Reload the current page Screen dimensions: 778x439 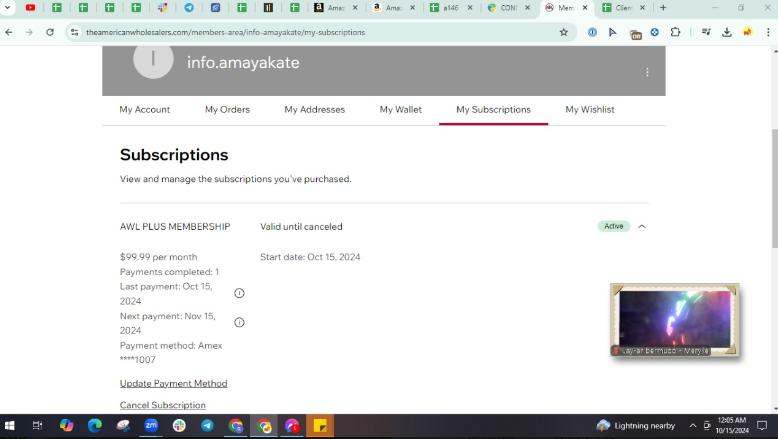tap(50, 32)
